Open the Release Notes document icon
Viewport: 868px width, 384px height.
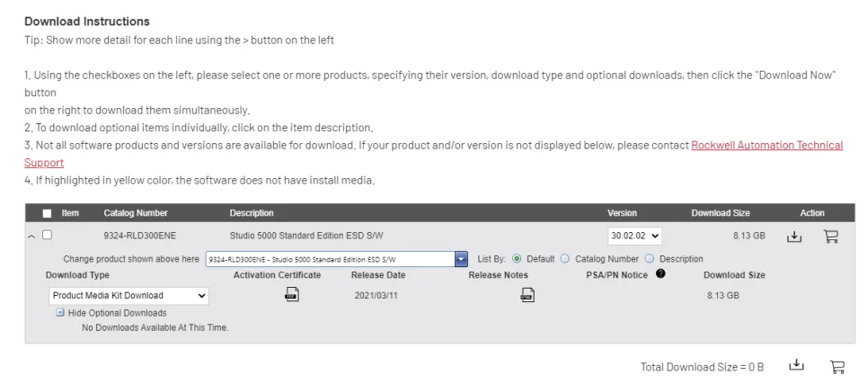527,294
